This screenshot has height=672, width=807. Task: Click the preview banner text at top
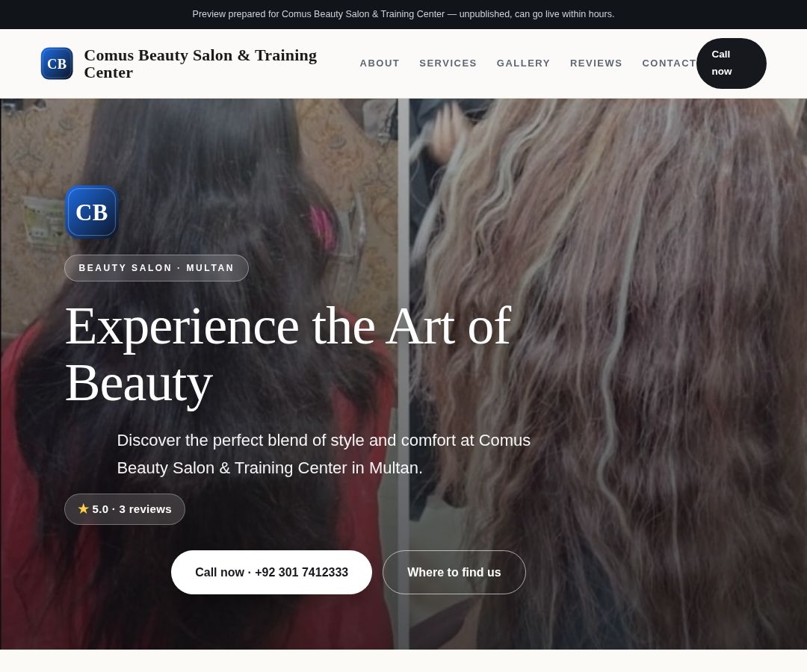(x=403, y=14)
